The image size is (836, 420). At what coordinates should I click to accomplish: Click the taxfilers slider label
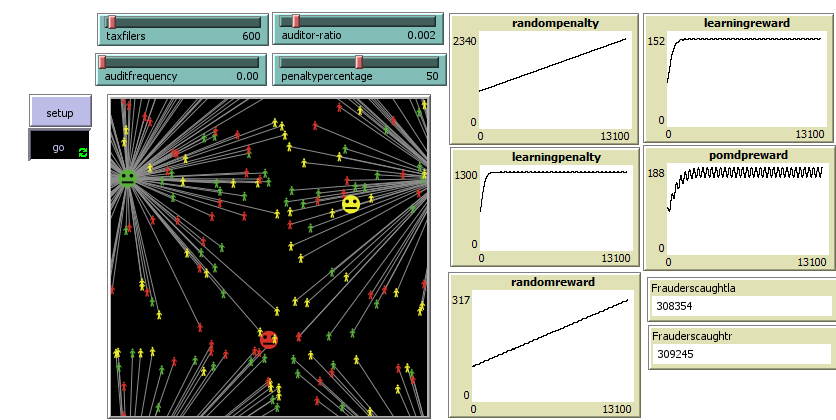click(x=127, y=36)
